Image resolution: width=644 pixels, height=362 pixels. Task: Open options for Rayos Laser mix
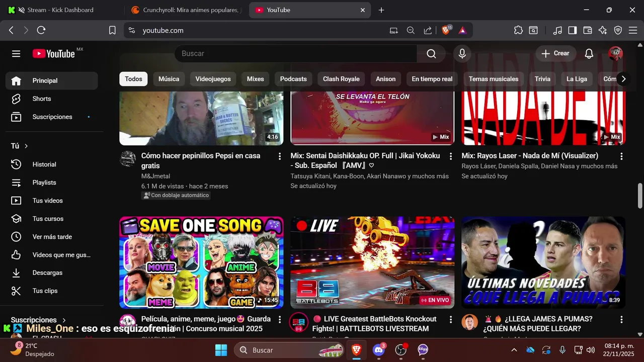click(x=621, y=156)
